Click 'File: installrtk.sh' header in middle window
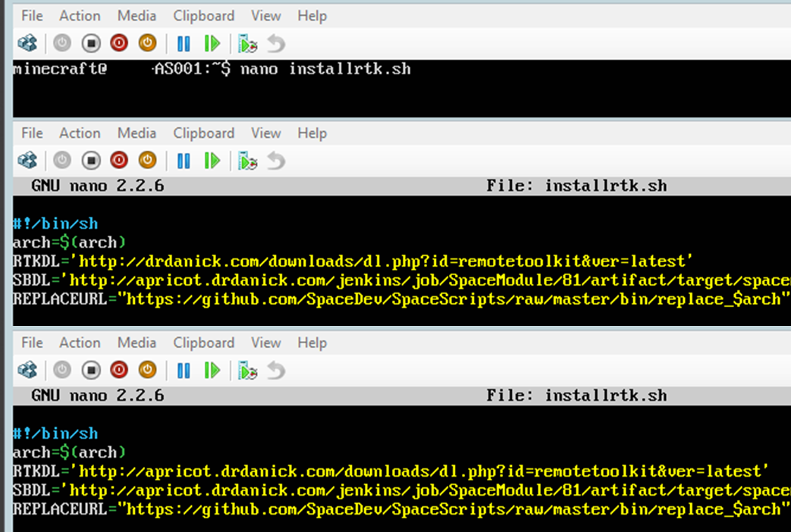Viewport: 791px width, 532px height. click(x=576, y=186)
